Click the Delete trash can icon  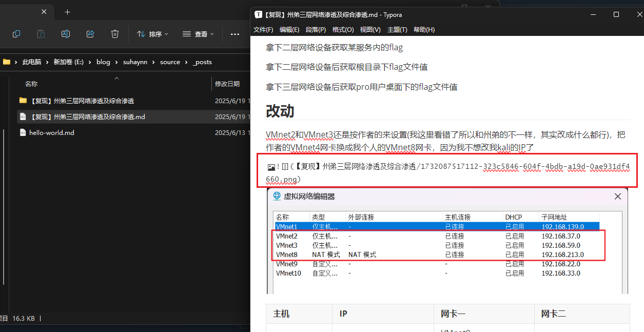click(x=115, y=34)
